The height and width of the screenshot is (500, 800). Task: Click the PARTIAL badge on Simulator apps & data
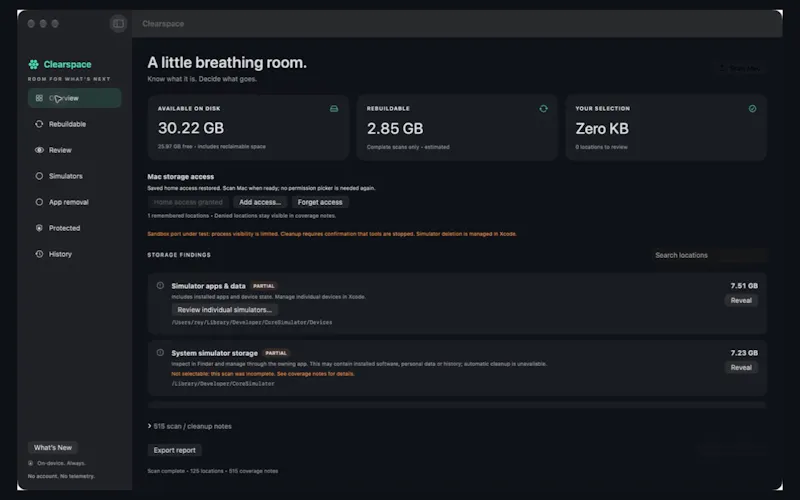(264, 286)
